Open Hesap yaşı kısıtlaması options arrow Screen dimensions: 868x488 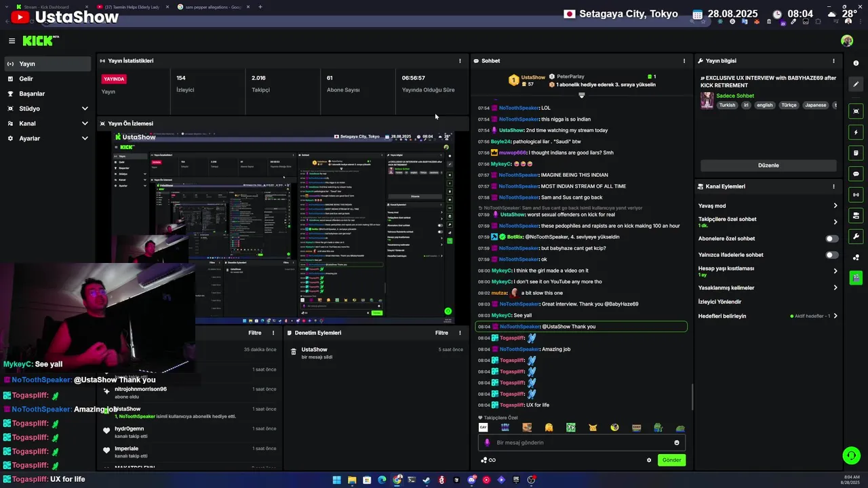835,271
